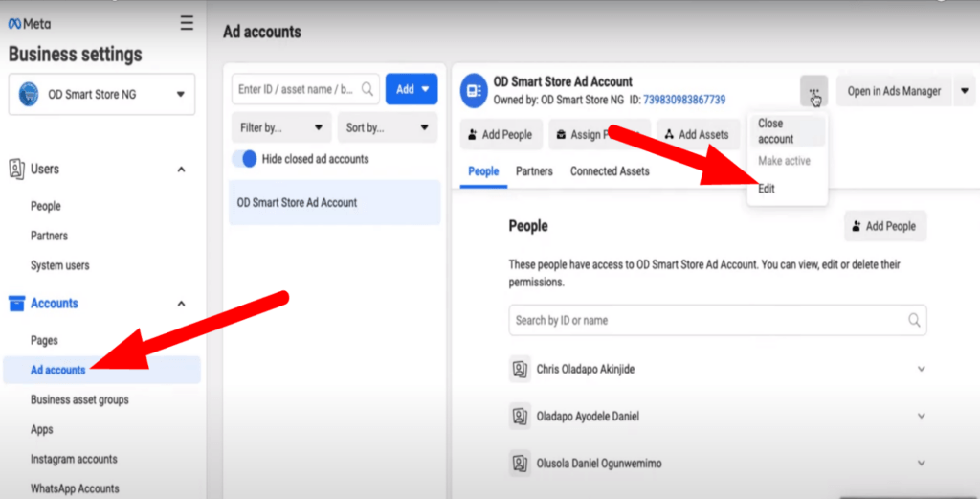Viewport: 980px width, 499px height.
Task: Switch to the Partners tab
Action: point(534,171)
